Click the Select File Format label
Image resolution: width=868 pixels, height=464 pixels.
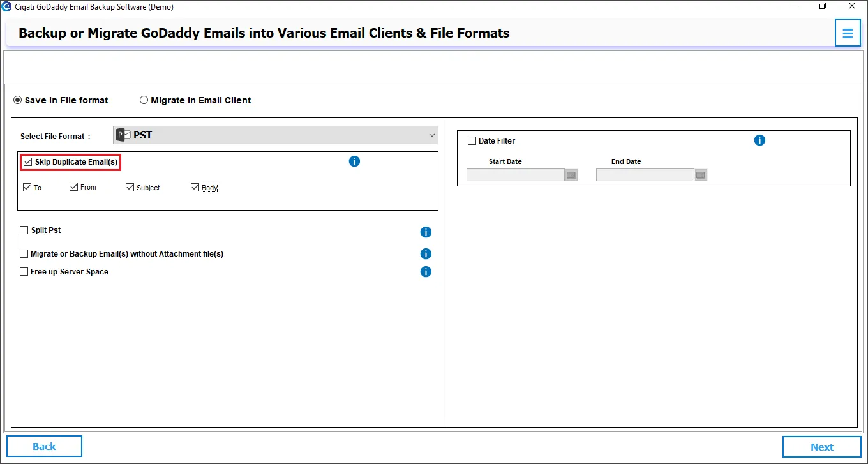pos(56,137)
